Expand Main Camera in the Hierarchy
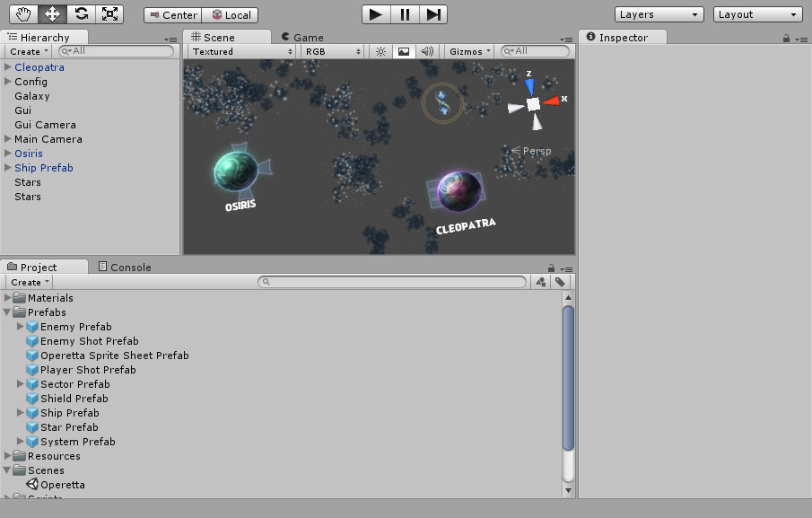The height and width of the screenshot is (518, 812). 8,139
